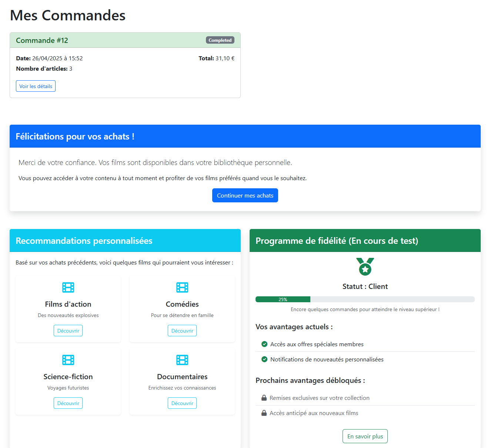Click the checkmark beside Accès aux offres spéciales
497x448 pixels.
click(264, 344)
